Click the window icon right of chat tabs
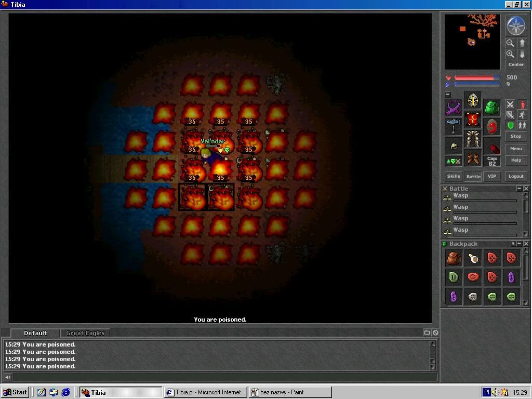The width and height of the screenshot is (532, 399). [427, 333]
